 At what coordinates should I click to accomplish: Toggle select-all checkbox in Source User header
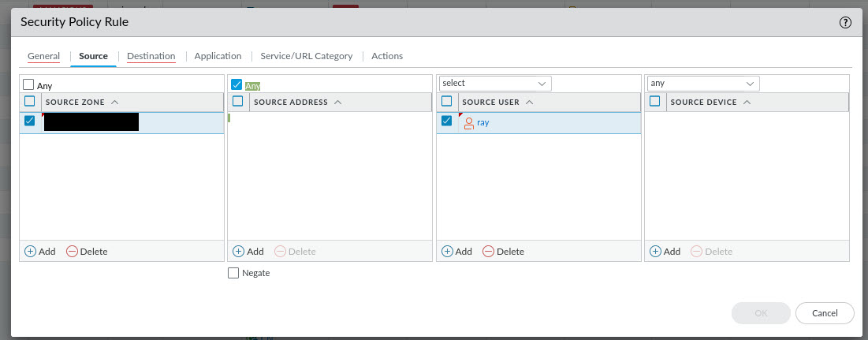point(447,101)
